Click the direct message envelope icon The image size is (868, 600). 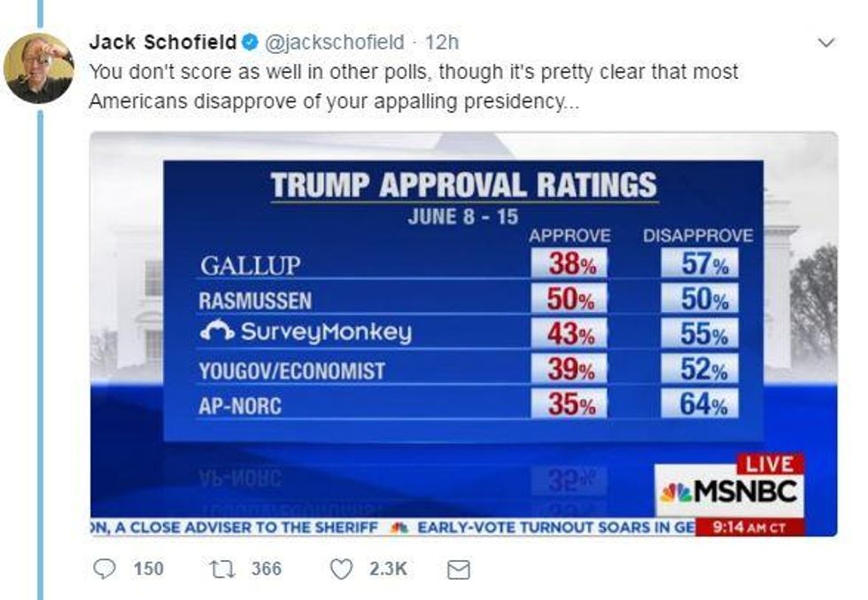[x=458, y=570]
